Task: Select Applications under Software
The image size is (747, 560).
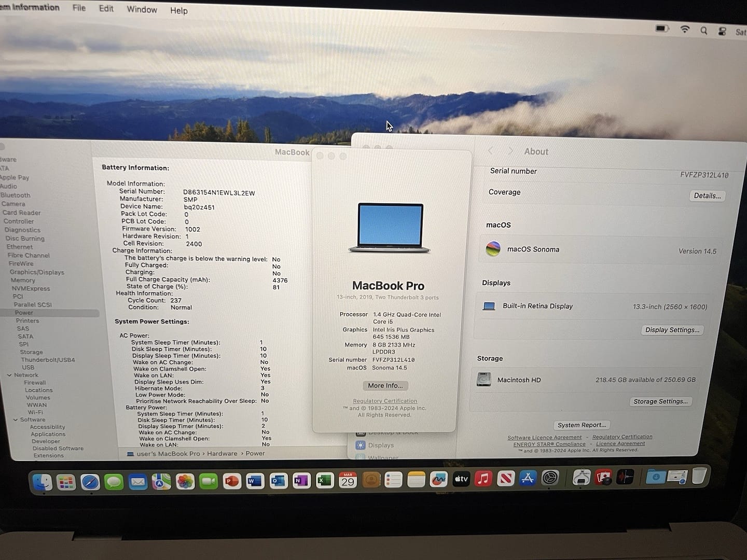Action: coord(48,434)
